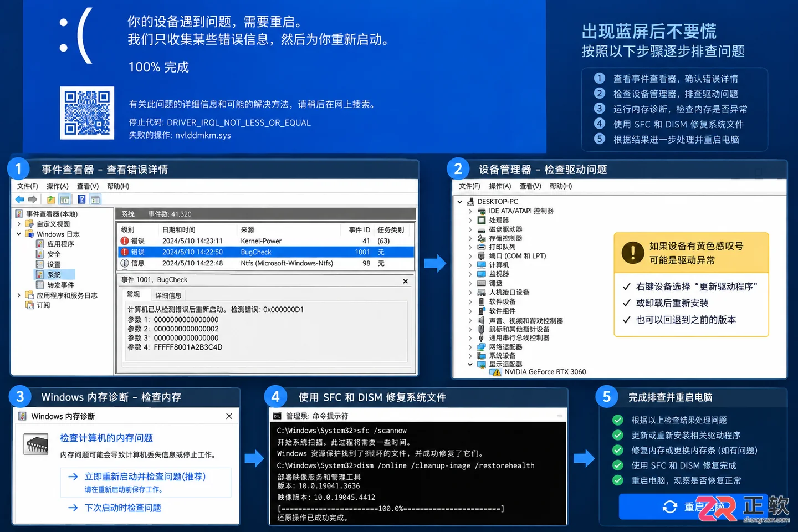Image resolution: width=798 pixels, height=532 pixels.
Task: Click the error icon on the Kernel-Power row
Action: [x=125, y=241]
